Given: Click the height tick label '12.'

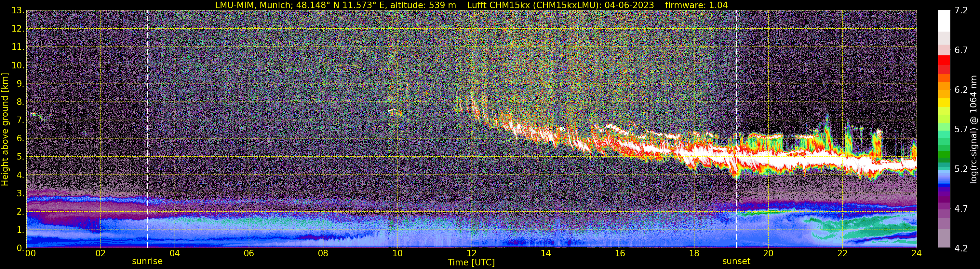Looking at the screenshot, I should click(x=18, y=29).
